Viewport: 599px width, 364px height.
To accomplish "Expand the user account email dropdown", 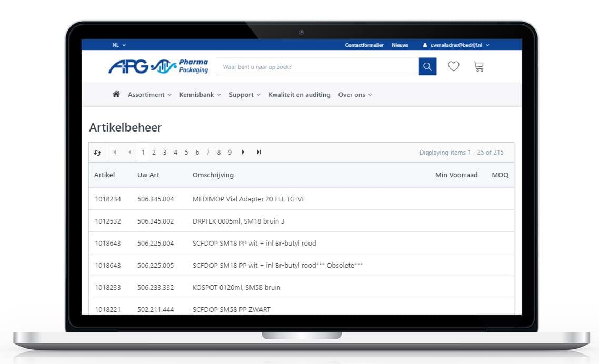I will point(456,45).
